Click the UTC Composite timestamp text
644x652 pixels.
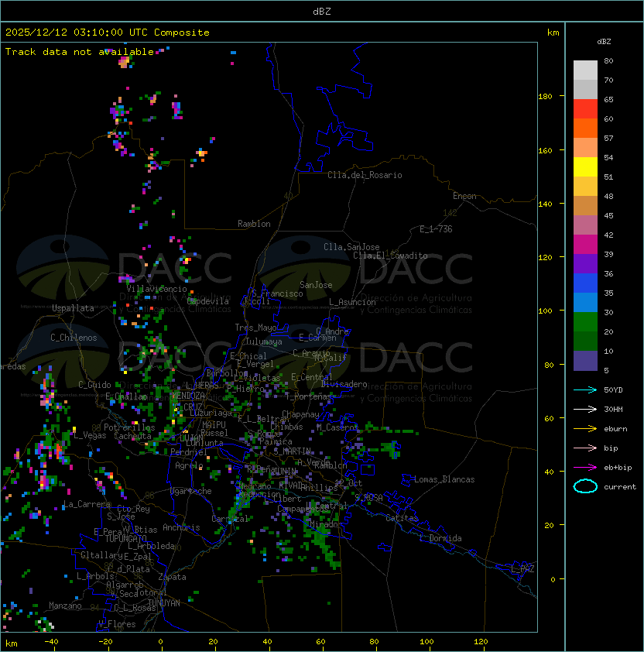(108, 33)
